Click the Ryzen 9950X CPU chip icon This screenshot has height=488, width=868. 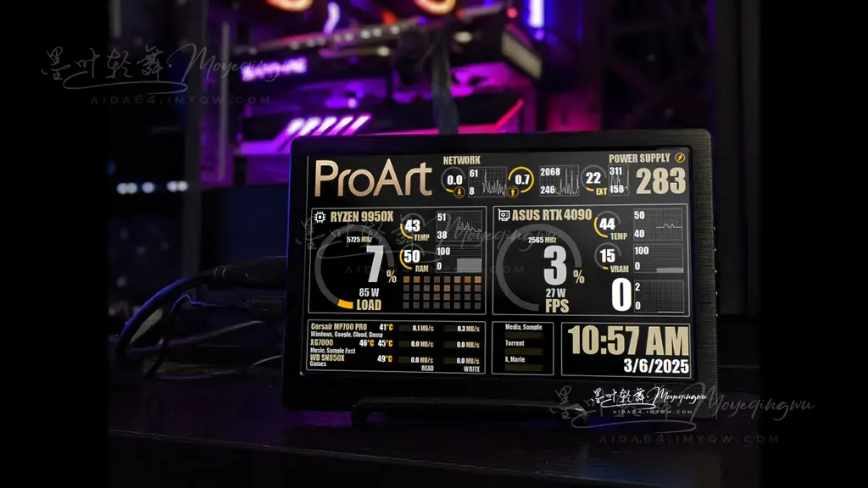[x=320, y=217]
